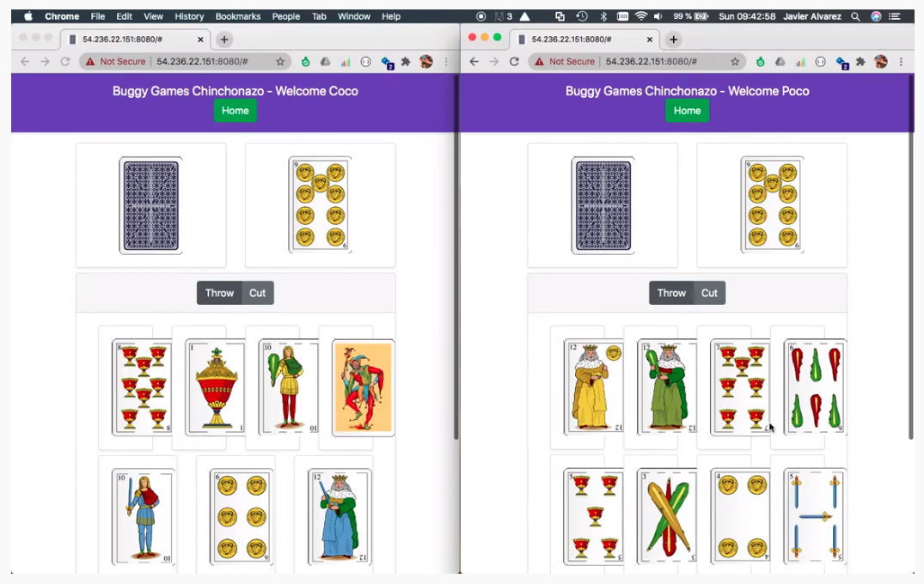Open Chrome profile avatar in right window
924x584 pixels.
pos(880,61)
